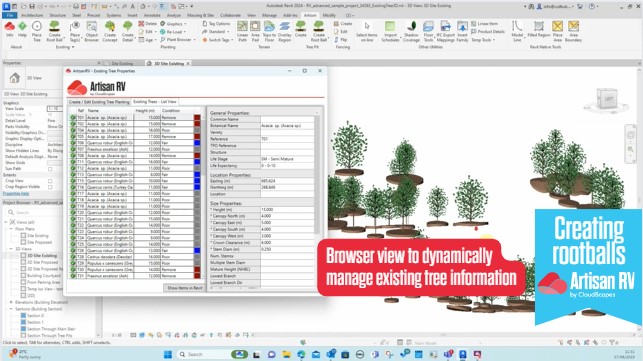
Task: Open the Object Browser tool
Action: pyautogui.click(x=91, y=32)
